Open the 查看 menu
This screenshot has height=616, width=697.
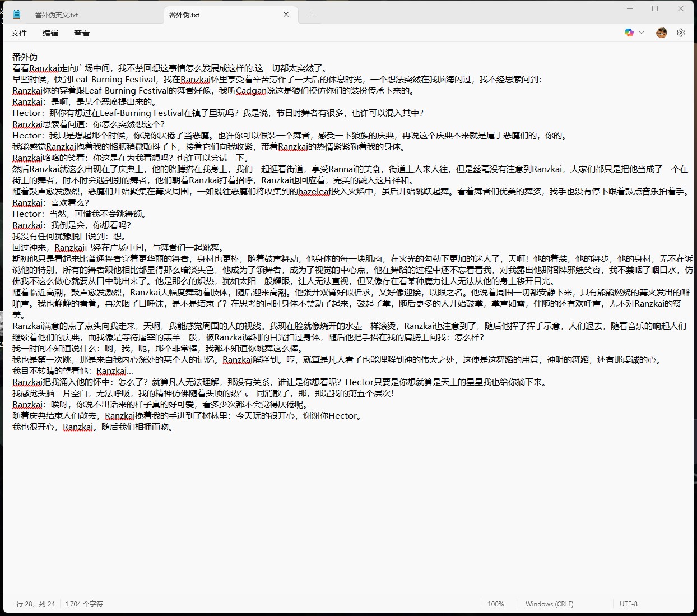82,33
